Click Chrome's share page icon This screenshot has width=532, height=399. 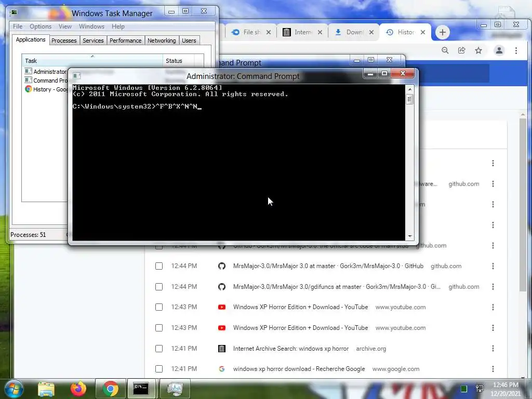462,50
